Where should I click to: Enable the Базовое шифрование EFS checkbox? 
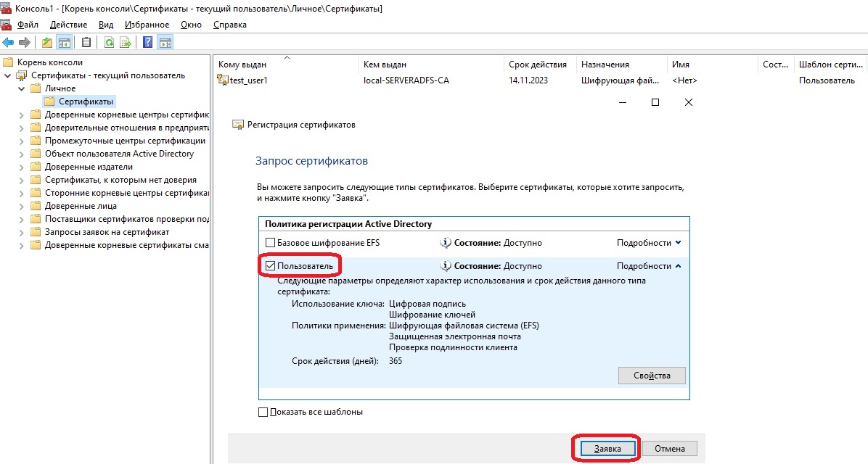click(x=271, y=243)
